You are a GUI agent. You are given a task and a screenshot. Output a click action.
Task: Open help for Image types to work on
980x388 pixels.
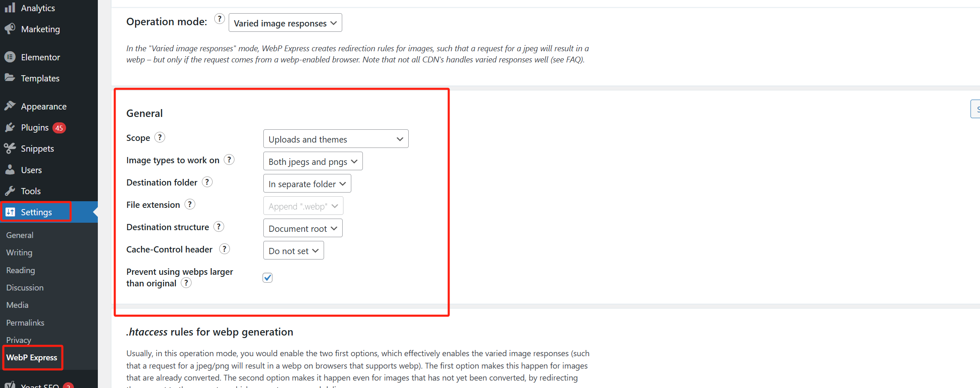point(229,159)
